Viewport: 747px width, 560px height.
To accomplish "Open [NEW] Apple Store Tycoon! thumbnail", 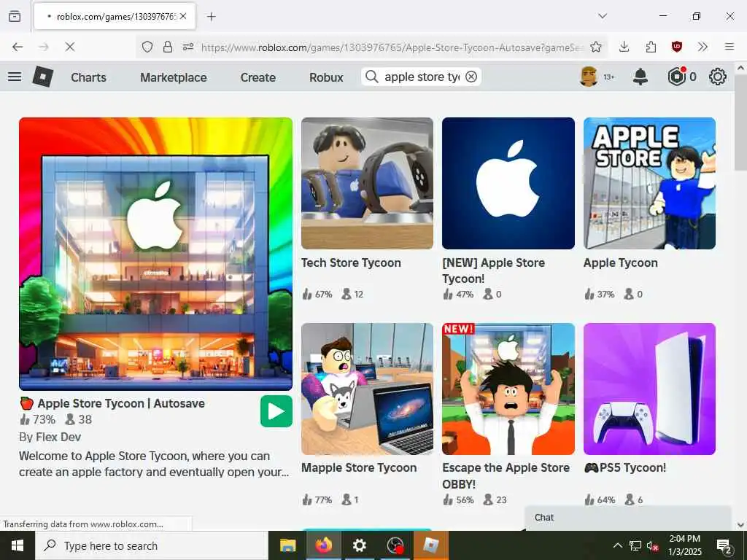I will 508,183.
